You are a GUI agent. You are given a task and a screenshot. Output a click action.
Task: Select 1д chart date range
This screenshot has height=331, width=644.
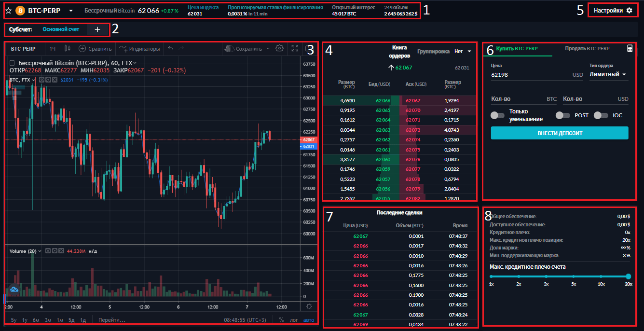click(83, 319)
